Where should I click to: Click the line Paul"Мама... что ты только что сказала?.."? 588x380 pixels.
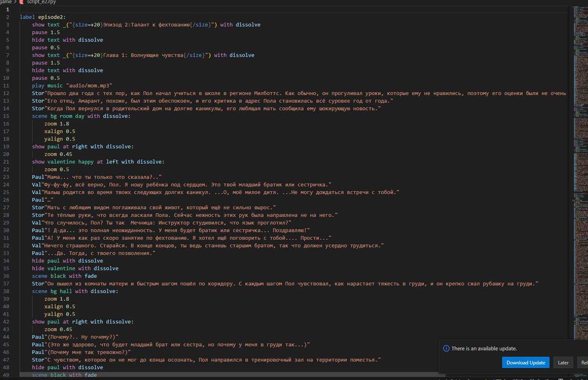pyautogui.click(x=97, y=177)
